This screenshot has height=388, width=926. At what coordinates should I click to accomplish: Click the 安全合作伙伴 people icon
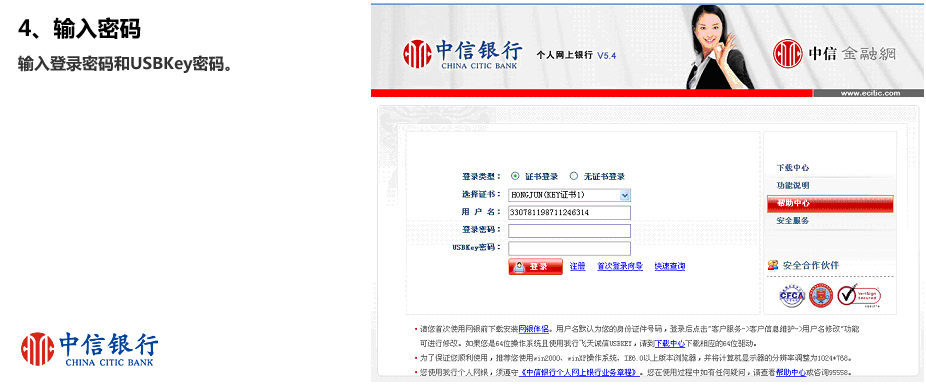pyautogui.click(x=773, y=265)
